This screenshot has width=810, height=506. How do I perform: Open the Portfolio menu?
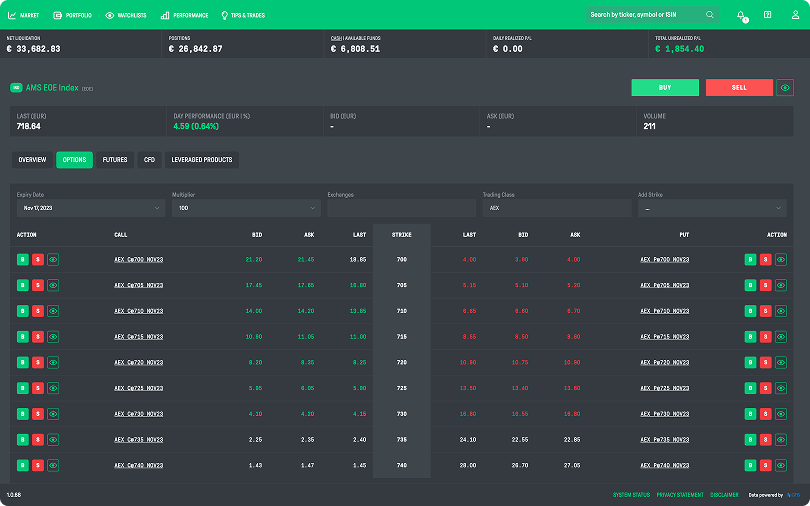(x=71, y=15)
